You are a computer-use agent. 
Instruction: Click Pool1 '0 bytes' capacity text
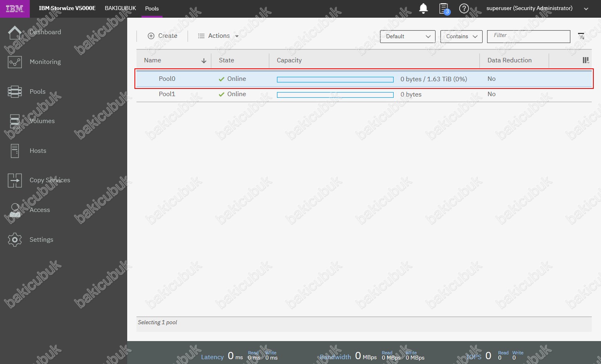click(411, 95)
